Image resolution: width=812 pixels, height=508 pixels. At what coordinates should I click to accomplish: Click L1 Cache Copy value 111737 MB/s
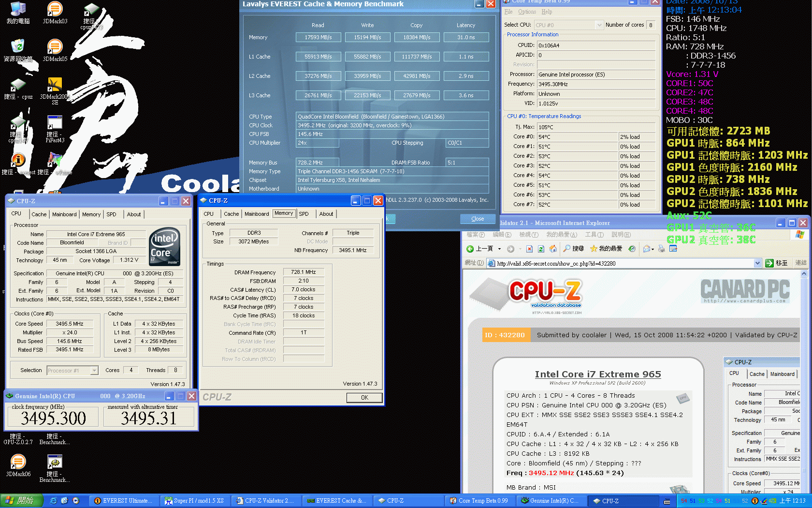tap(417, 57)
